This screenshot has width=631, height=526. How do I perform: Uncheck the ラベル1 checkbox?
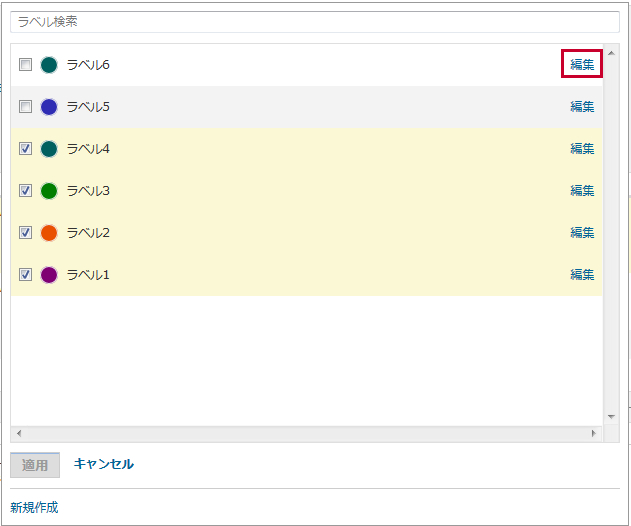26,275
